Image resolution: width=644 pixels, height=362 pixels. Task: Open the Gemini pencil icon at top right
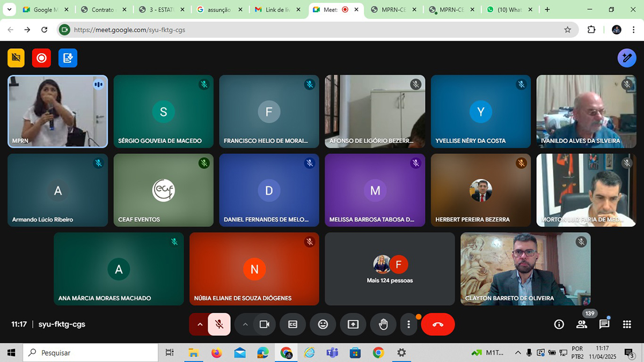pyautogui.click(x=626, y=58)
